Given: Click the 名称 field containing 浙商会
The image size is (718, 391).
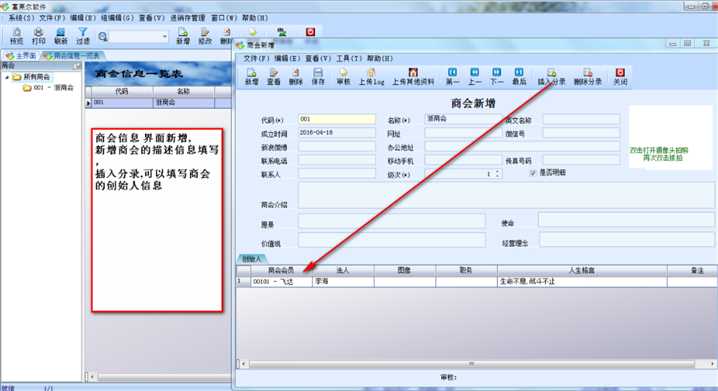Looking at the screenshot, I should click(x=463, y=119).
